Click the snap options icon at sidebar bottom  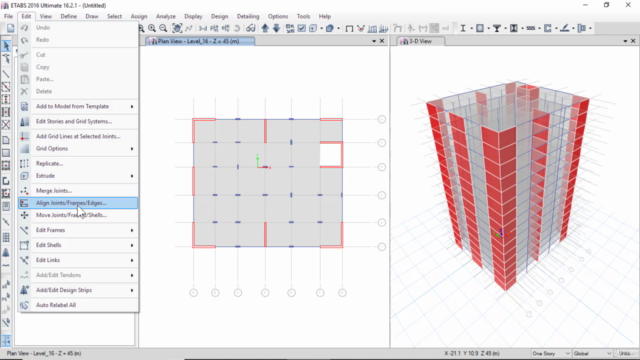pyautogui.click(x=6, y=340)
